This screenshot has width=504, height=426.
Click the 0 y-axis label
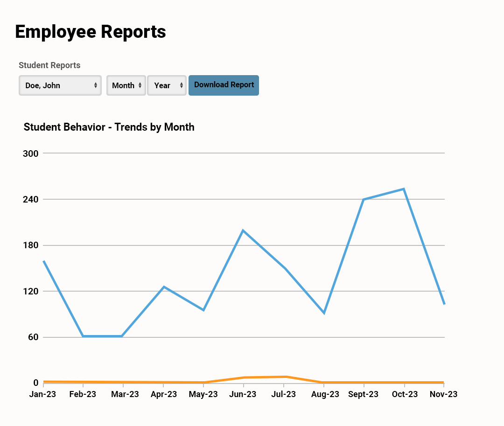pos(35,383)
